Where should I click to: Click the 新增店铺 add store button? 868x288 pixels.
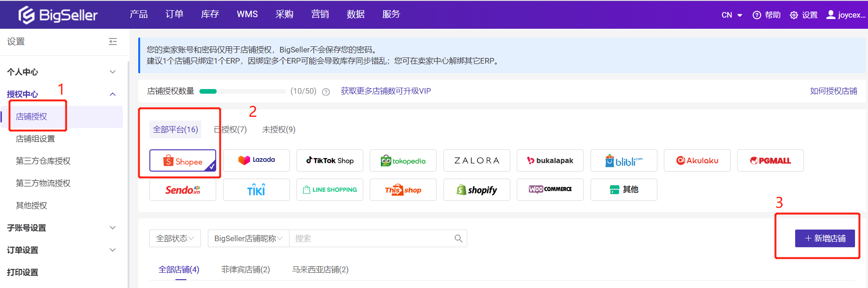[x=825, y=238]
